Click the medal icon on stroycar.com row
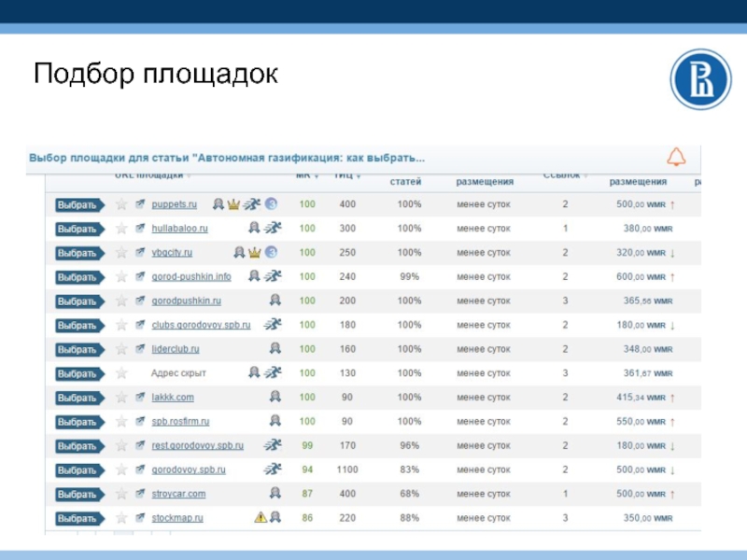The image size is (747, 560). pos(275,494)
